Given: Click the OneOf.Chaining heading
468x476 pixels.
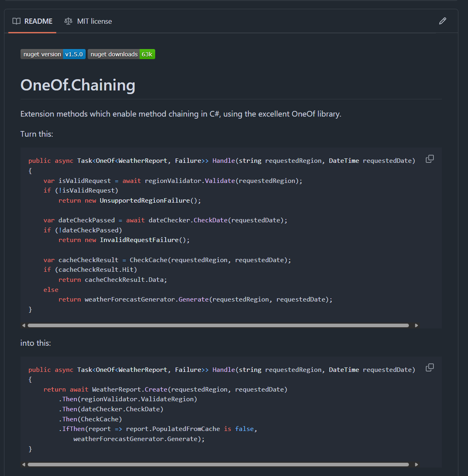Looking at the screenshot, I should [x=78, y=85].
